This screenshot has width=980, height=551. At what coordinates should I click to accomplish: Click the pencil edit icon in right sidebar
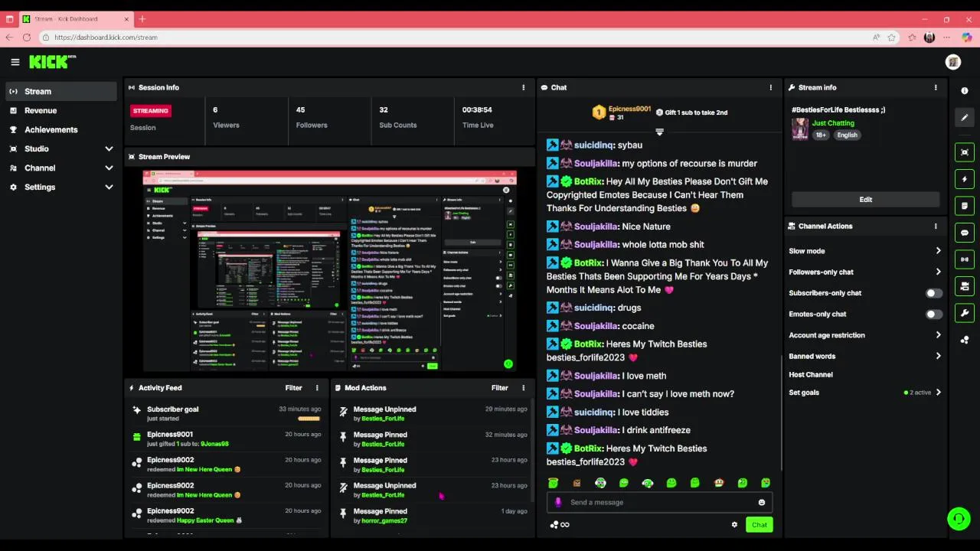[965, 118]
